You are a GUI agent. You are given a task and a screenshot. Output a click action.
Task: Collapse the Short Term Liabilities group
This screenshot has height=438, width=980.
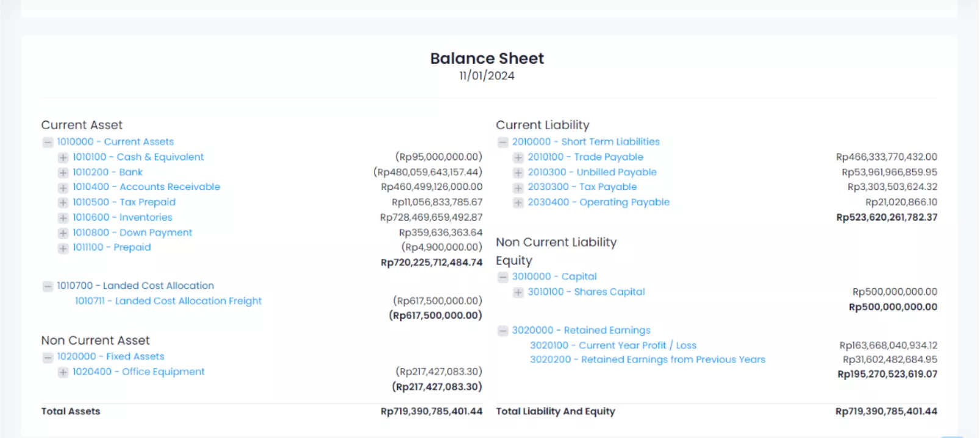coord(503,142)
